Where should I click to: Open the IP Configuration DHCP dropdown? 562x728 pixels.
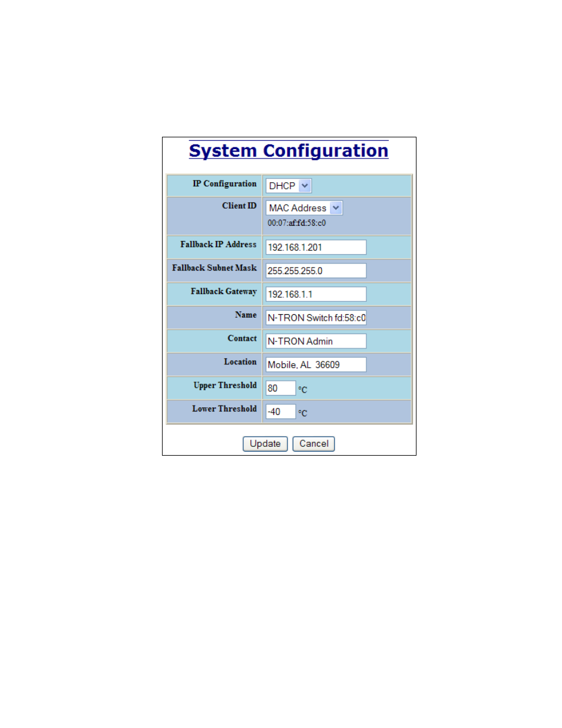(289, 186)
